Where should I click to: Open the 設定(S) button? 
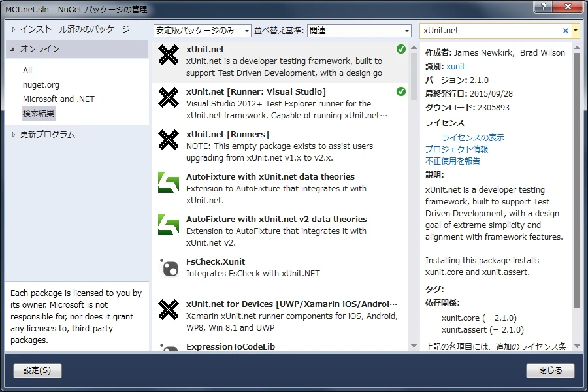[37, 370]
